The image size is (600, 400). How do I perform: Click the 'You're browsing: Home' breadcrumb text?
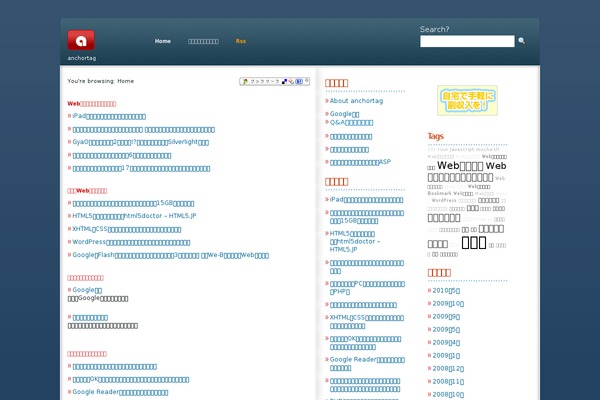(x=101, y=81)
